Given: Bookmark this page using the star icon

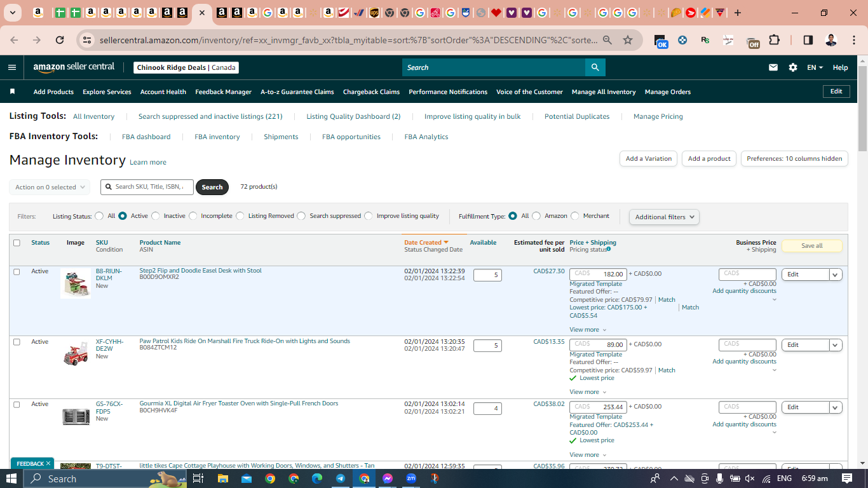Looking at the screenshot, I should click(628, 40).
